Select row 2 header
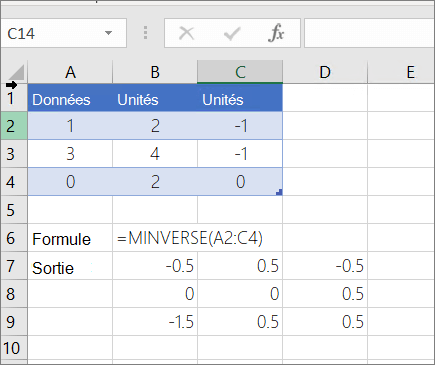This screenshot has width=435, height=365. click(14, 126)
